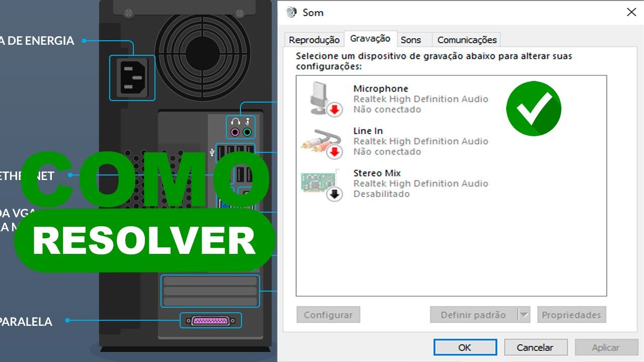This screenshot has width=644, height=362.
Task: Expand the Definir padrão dropdown arrow
Action: (x=524, y=315)
